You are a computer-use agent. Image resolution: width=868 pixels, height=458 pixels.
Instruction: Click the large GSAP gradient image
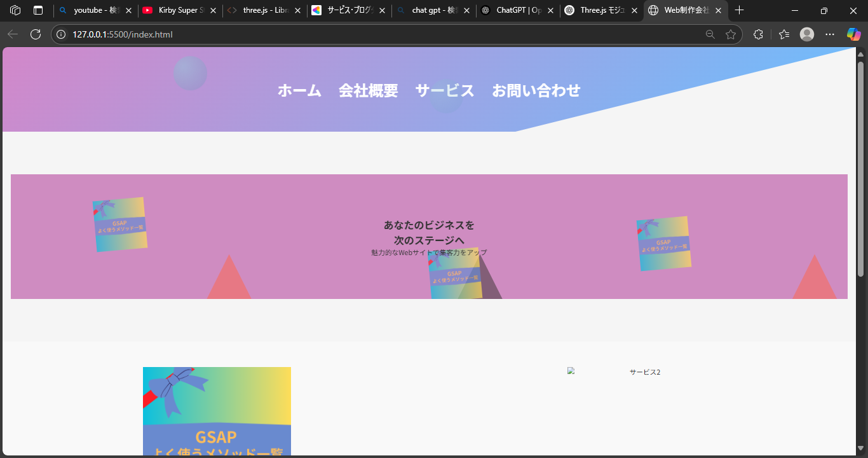point(217,410)
